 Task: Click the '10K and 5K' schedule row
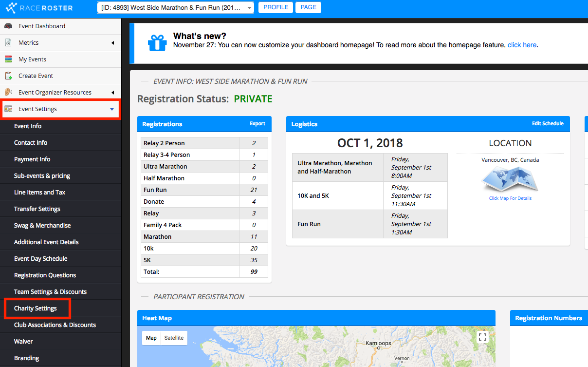(x=370, y=196)
